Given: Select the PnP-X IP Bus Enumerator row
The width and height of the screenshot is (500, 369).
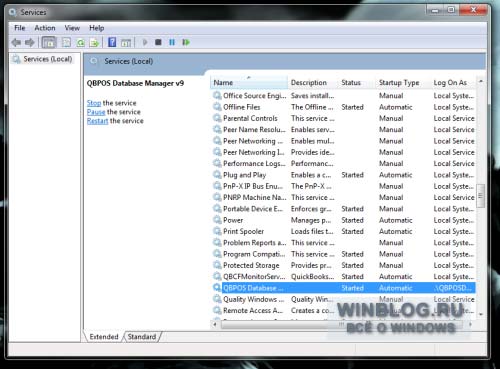Looking at the screenshot, I should click(343, 186).
